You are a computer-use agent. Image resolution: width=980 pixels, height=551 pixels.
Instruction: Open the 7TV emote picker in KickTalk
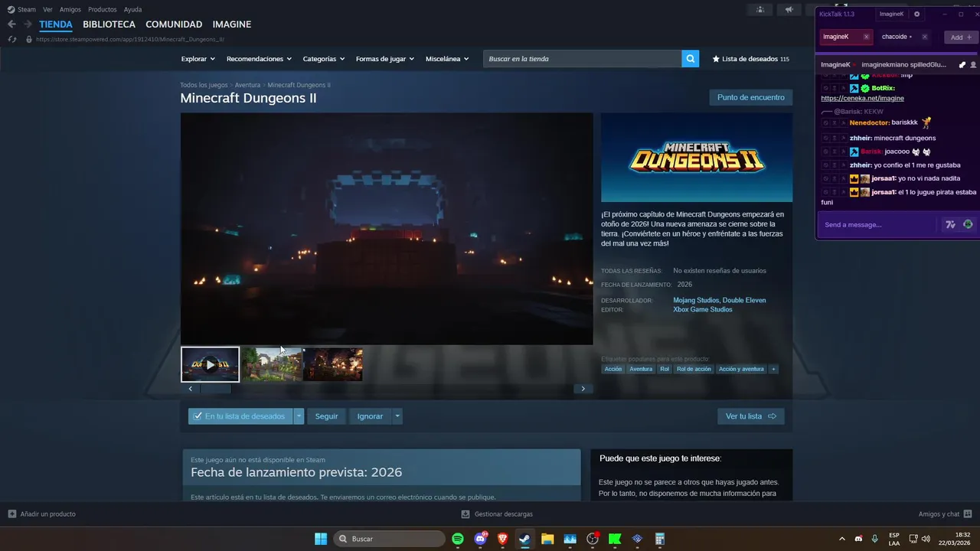coord(950,224)
